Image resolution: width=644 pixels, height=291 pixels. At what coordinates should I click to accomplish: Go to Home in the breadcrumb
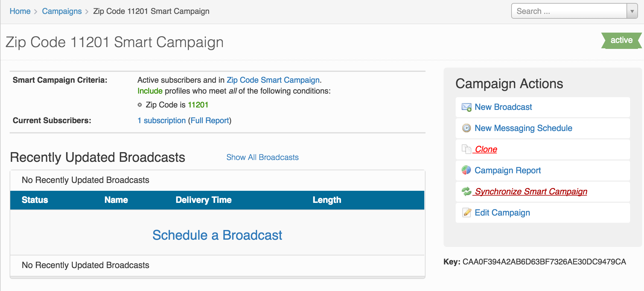pyautogui.click(x=20, y=11)
